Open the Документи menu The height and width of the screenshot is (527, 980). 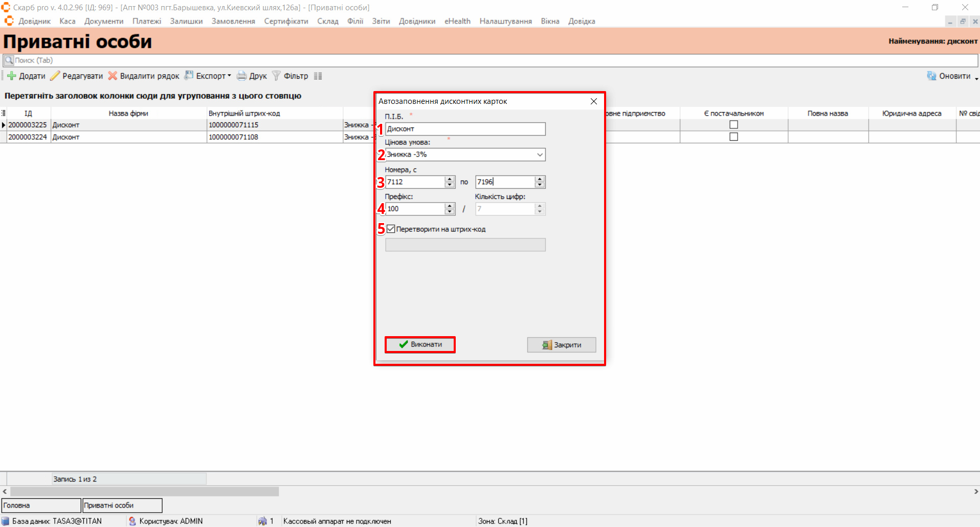coord(104,21)
